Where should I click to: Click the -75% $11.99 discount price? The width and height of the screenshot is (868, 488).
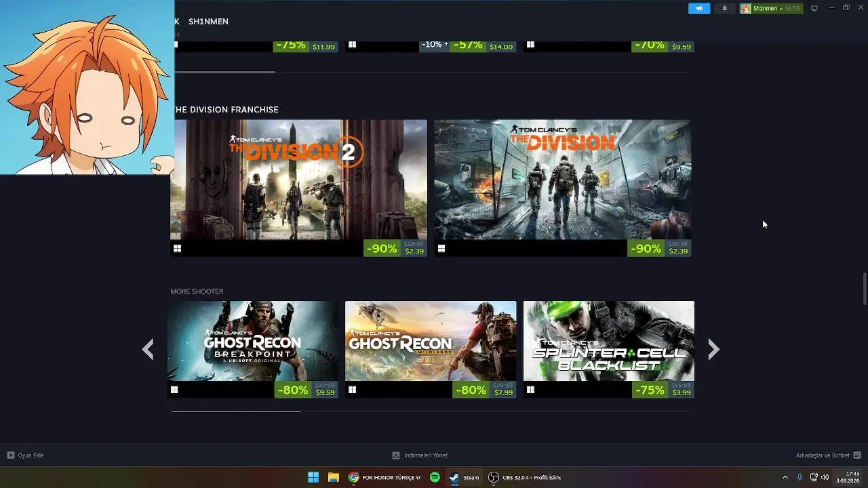[305, 46]
